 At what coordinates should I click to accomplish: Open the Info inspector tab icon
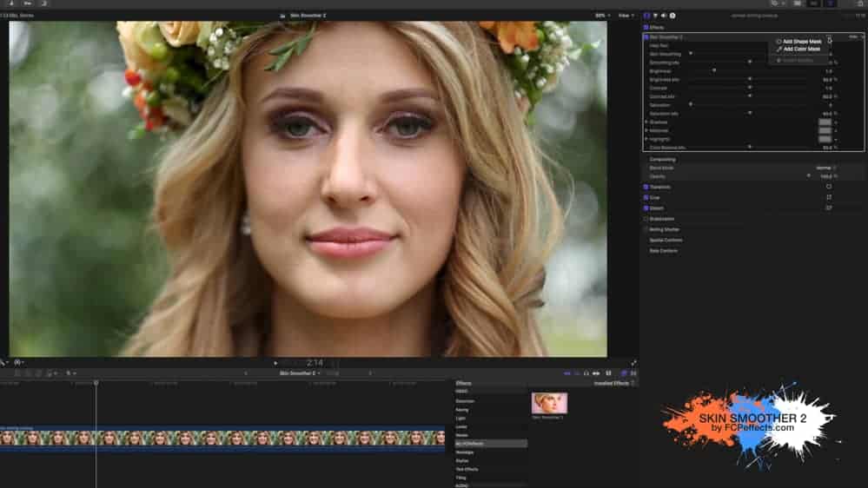click(673, 16)
